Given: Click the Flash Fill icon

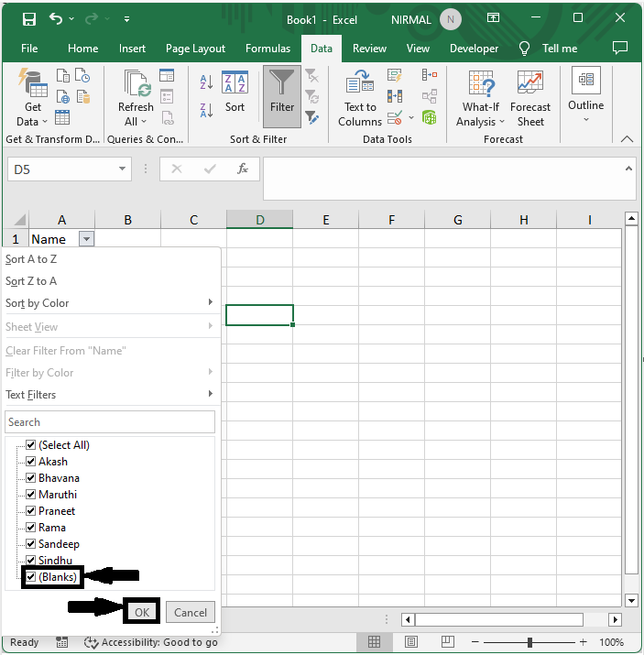Looking at the screenshot, I should pyautogui.click(x=394, y=75).
